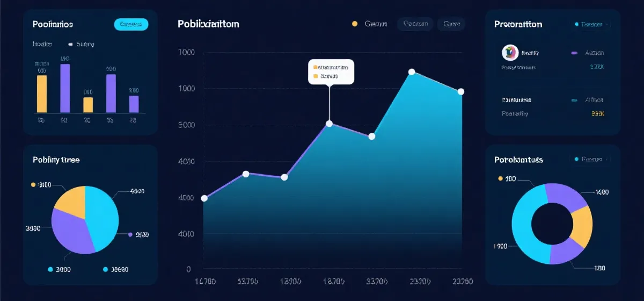
Task: Expand the first legend label in bar chart panel
Action: pos(41,45)
